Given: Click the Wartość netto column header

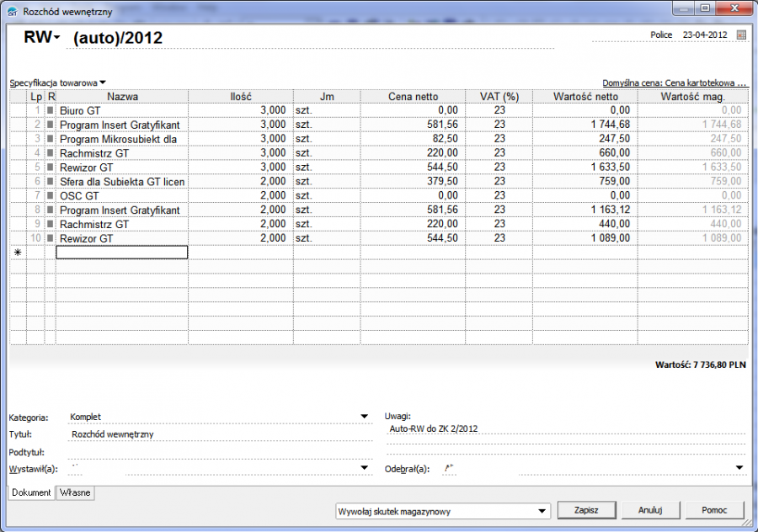Looking at the screenshot, I should coord(585,96).
